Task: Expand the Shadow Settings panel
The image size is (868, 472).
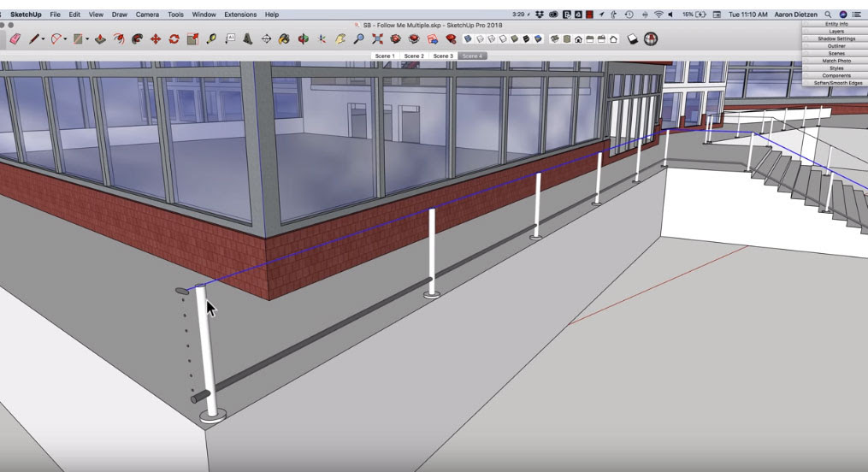Action: pos(836,38)
